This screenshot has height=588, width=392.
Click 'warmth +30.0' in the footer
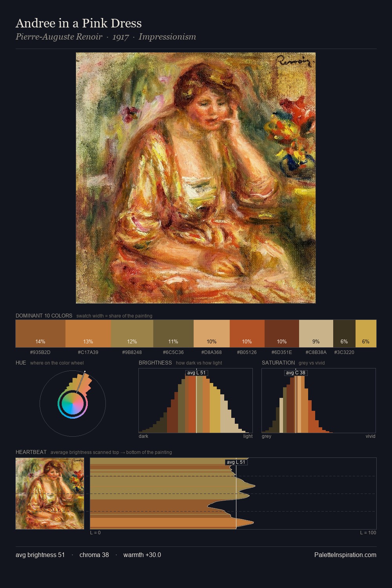click(142, 555)
